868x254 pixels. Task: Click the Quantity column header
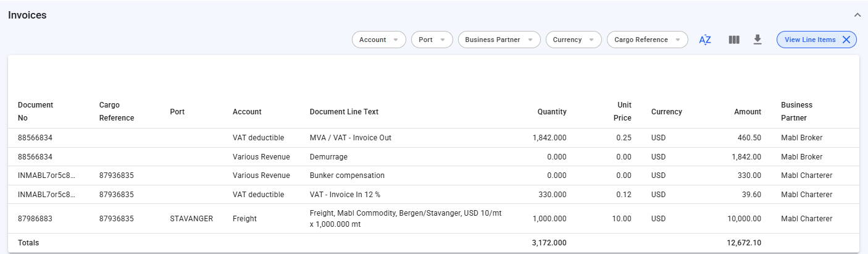coord(551,112)
